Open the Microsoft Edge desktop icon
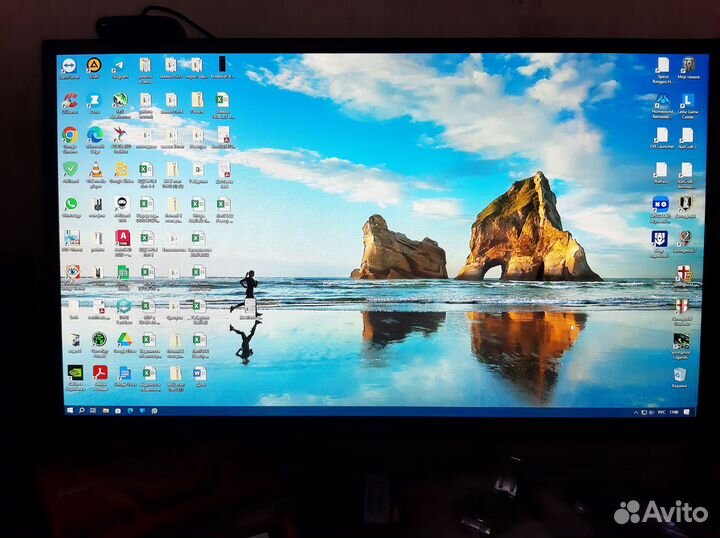The width and height of the screenshot is (720, 538). pyautogui.click(x=95, y=134)
